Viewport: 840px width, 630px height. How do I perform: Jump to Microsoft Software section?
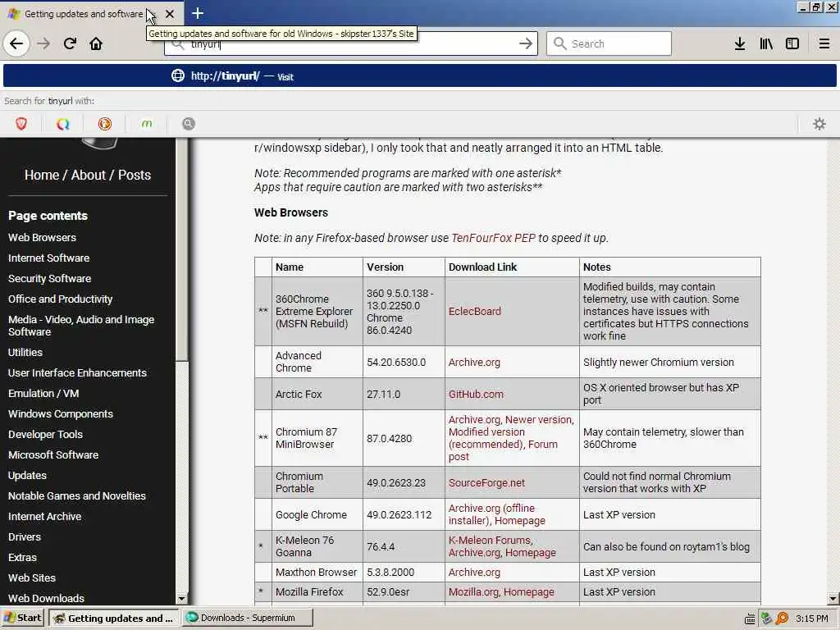pyautogui.click(x=53, y=454)
